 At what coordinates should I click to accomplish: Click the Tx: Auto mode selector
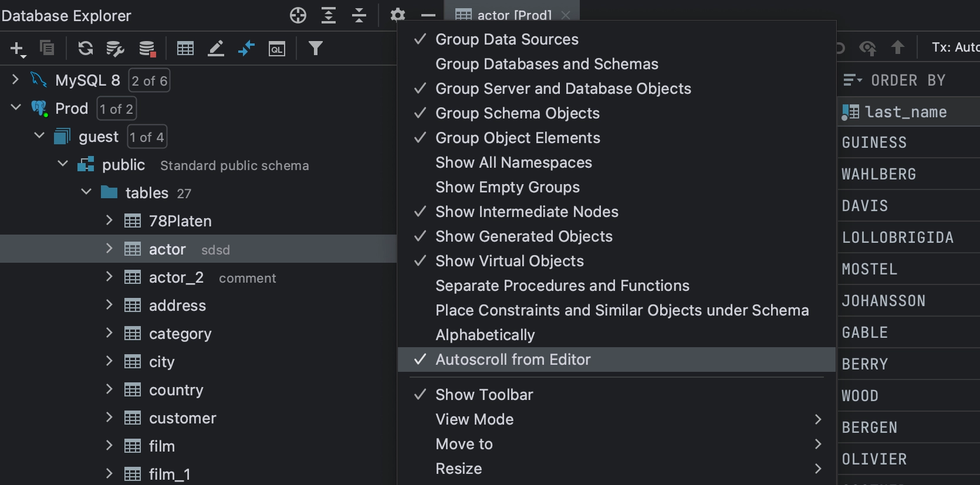click(955, 47)
